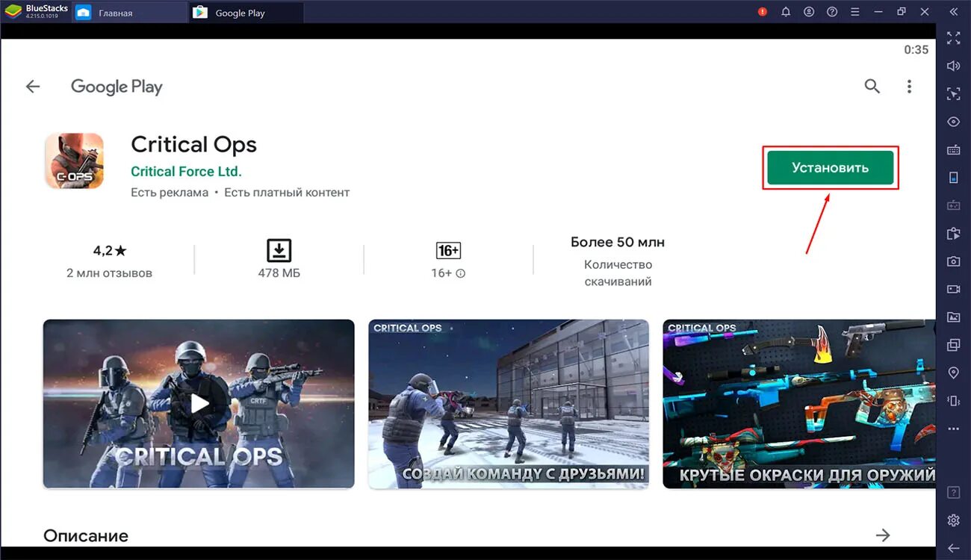Toggle the eye icon in sidebar
Image resolution: width=971 pixels, height=560 pixels.
click(953, 122)
